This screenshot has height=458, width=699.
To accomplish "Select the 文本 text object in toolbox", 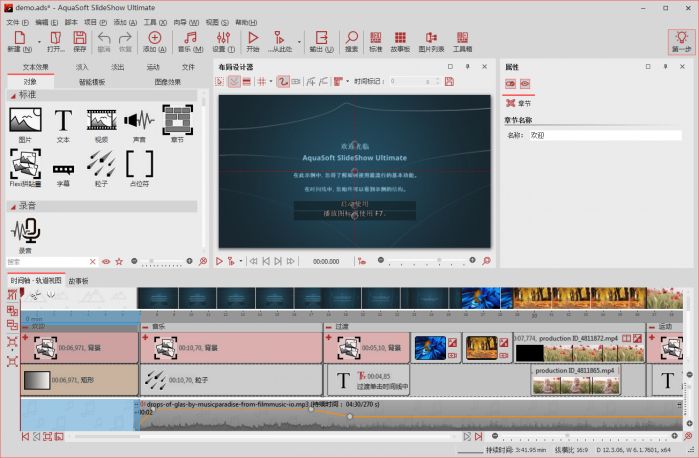I will tap(63, 124).
